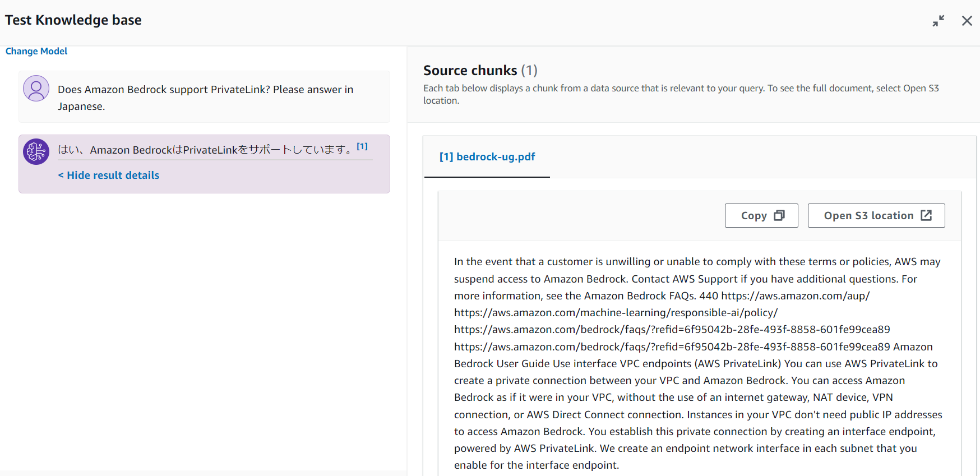Collapse result details via Hide result details
This screenshot has height=476, width=980.
108,175
